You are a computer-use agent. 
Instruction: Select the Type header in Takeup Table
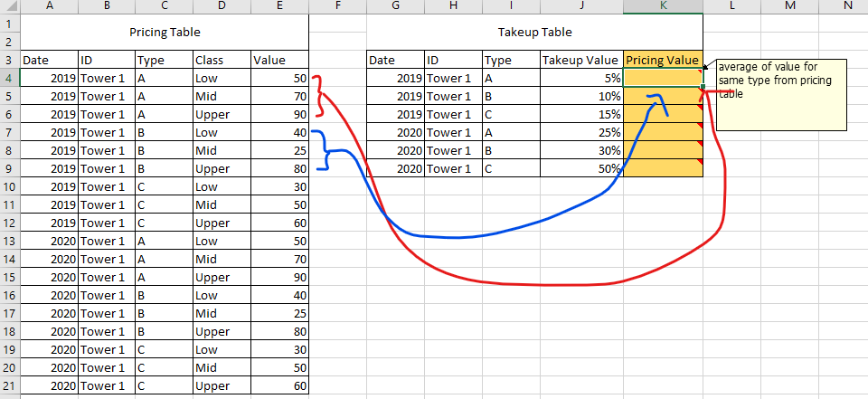click(x=511, y=60)
